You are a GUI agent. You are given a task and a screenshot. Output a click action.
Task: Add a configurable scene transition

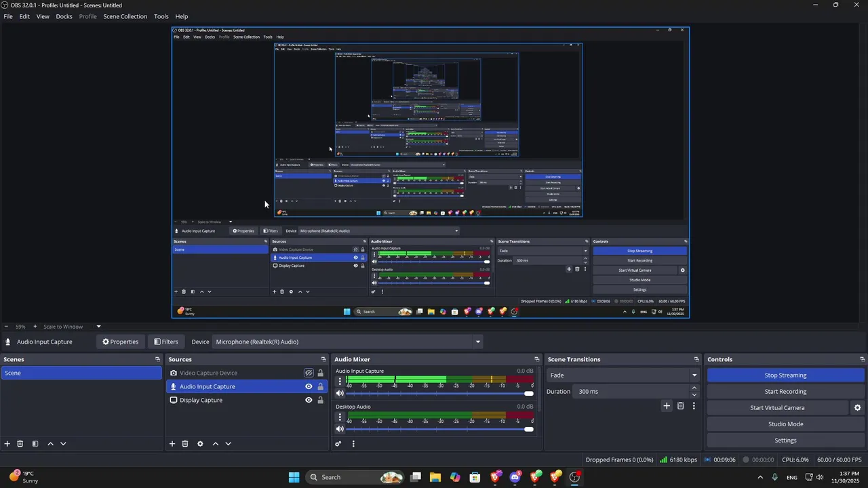667,406
